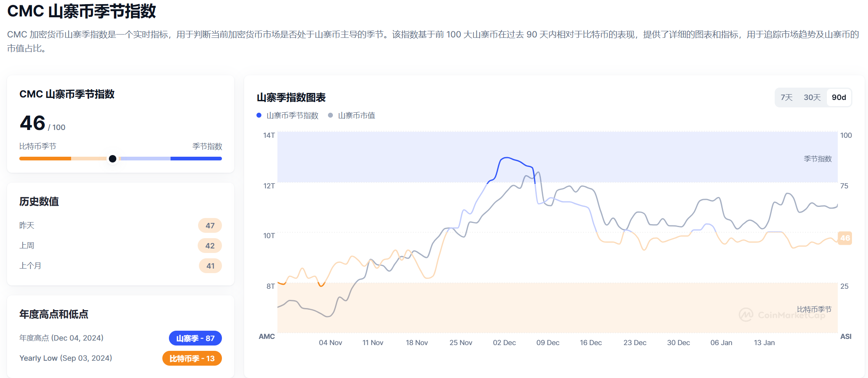Screen dimensions: 868x378
Task: Click the season index slider handle
Action: (x=112, y=158)
